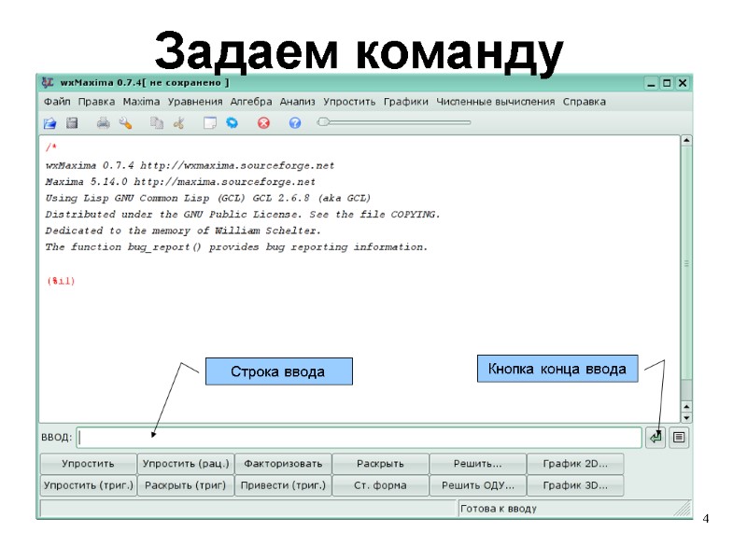Screen dimensions: 747x560
Task: Click the Привести (триг.) button
Action: coord(283,485)
